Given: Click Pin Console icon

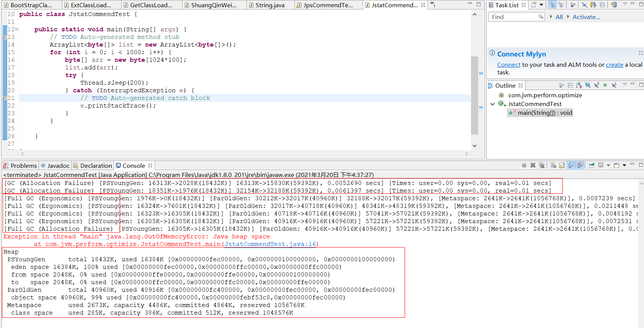Looking at the screenshot, I should click(591, 165).
